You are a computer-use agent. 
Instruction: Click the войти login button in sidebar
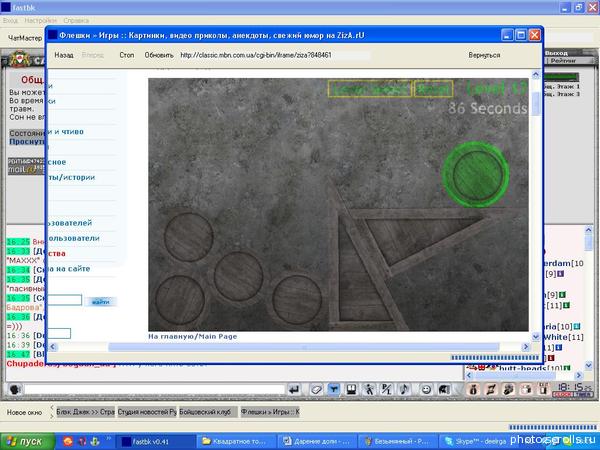pyautogui.click(x=101, y=302)
